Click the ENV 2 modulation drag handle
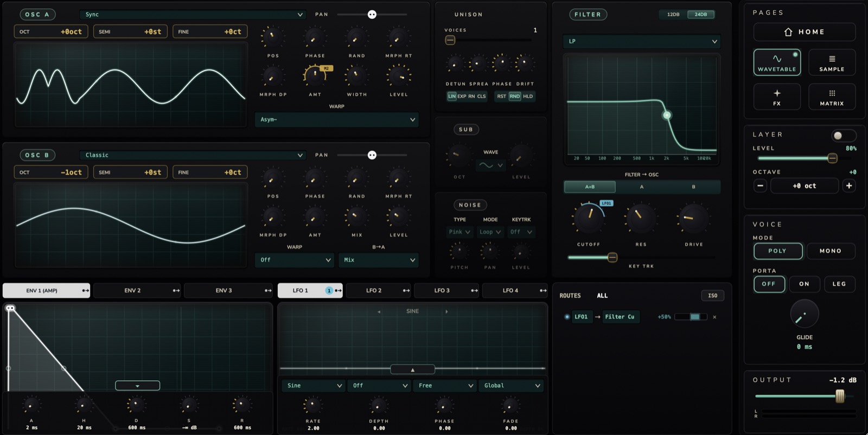The image size is (868, 435). pyautogui.click(x=176, y=291)
